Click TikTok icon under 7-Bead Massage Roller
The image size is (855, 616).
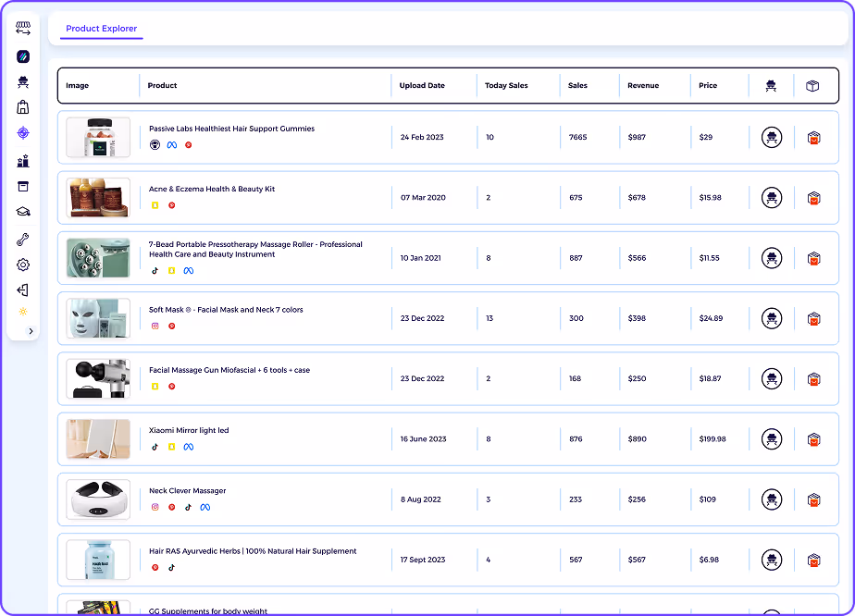(x=155, y=271)
